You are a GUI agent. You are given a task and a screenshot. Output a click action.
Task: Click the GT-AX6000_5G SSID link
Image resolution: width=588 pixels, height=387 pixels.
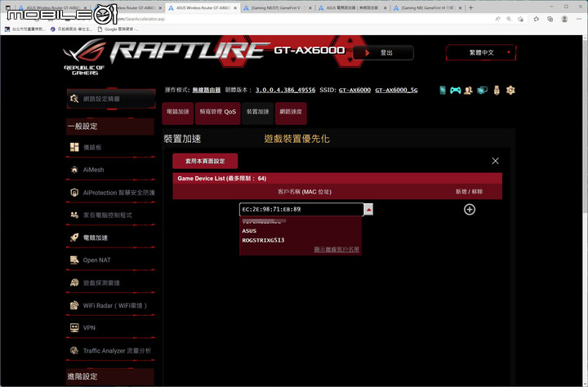pyautogui.click(x=396, y=90)
